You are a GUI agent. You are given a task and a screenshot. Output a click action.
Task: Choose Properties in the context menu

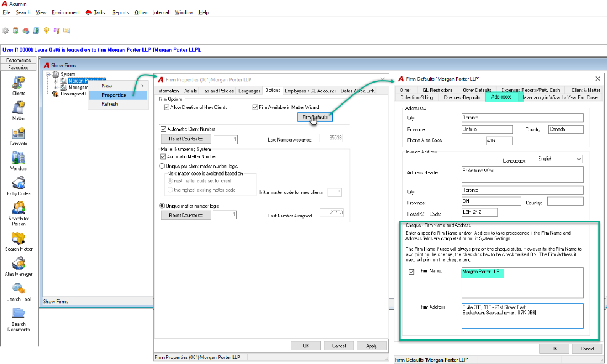[118, 95]
